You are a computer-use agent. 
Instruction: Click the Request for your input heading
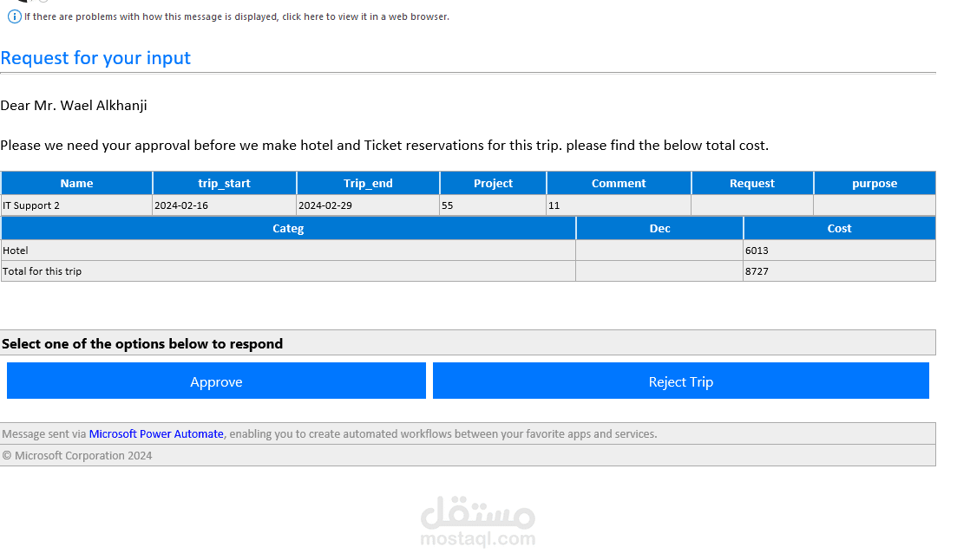pos(95,58)
